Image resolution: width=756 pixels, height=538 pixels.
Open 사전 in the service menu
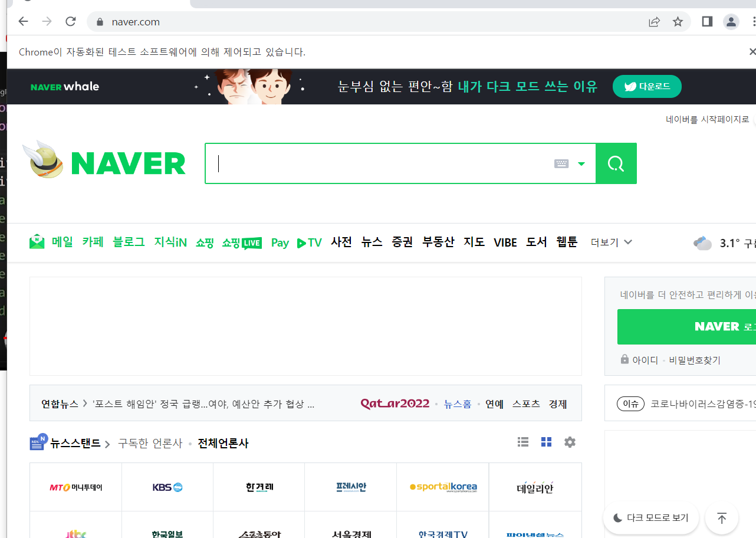[341, 242]
